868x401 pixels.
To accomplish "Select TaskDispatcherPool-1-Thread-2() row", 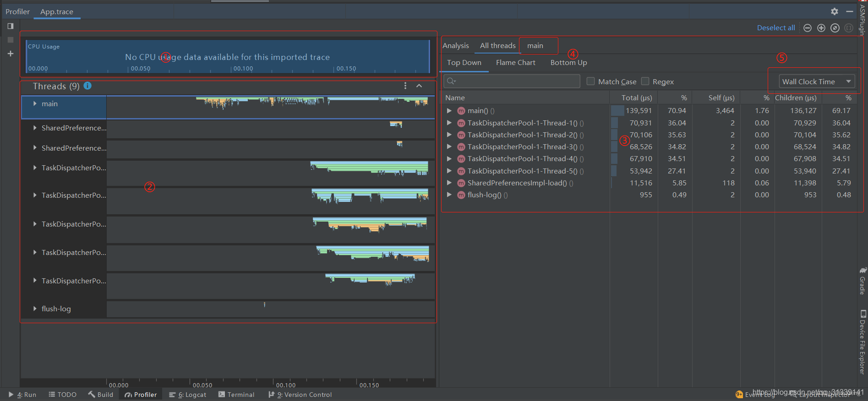I will (649, 135).
